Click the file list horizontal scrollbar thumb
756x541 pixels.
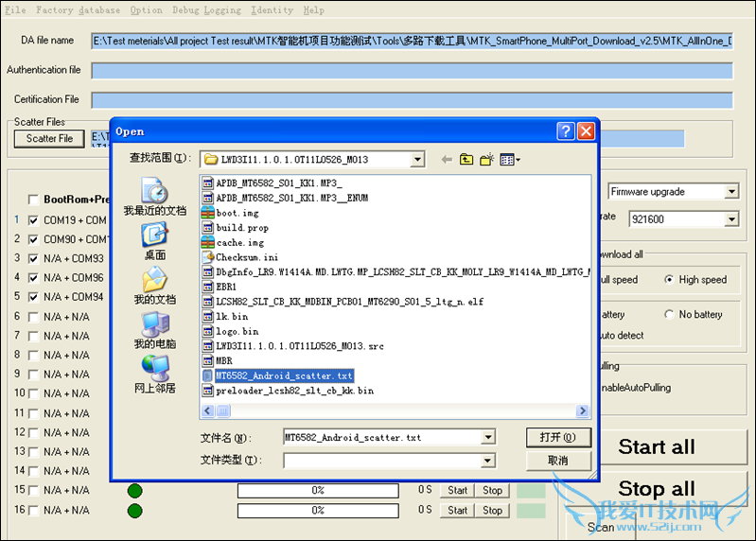point(223,410)
